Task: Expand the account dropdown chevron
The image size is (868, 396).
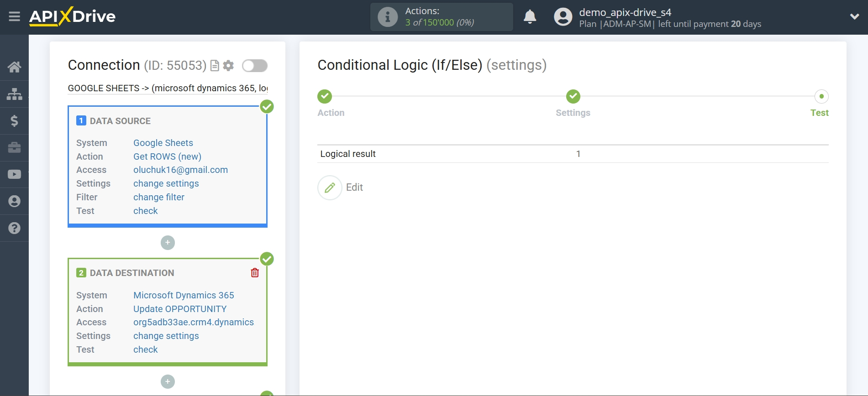Action: [854, 17]
